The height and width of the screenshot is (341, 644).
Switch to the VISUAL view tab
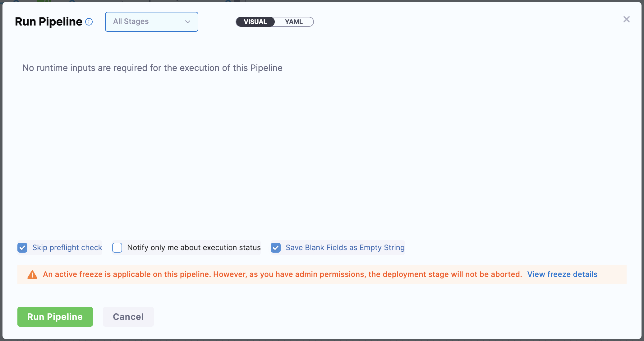(255, 22)
